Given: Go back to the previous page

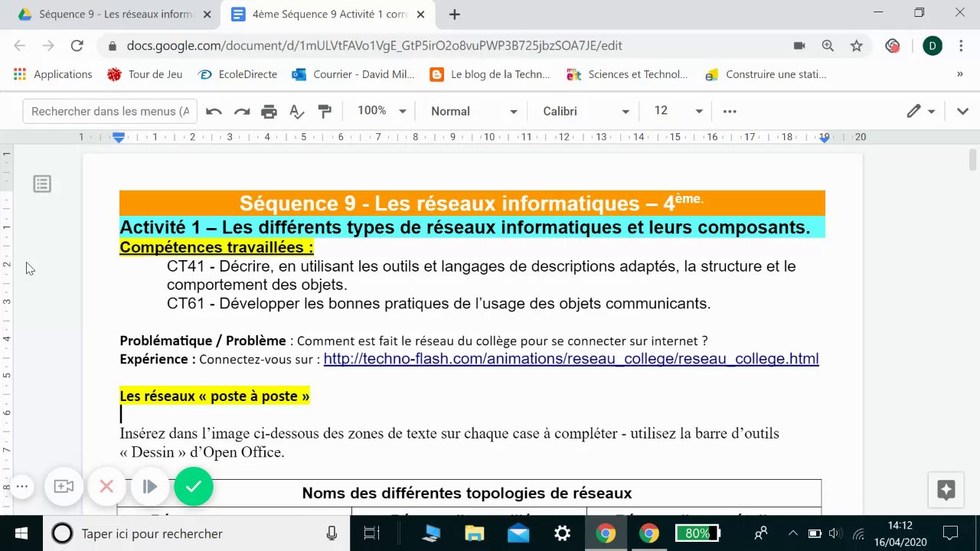Looking at the screenshot, I should [20, 46].
